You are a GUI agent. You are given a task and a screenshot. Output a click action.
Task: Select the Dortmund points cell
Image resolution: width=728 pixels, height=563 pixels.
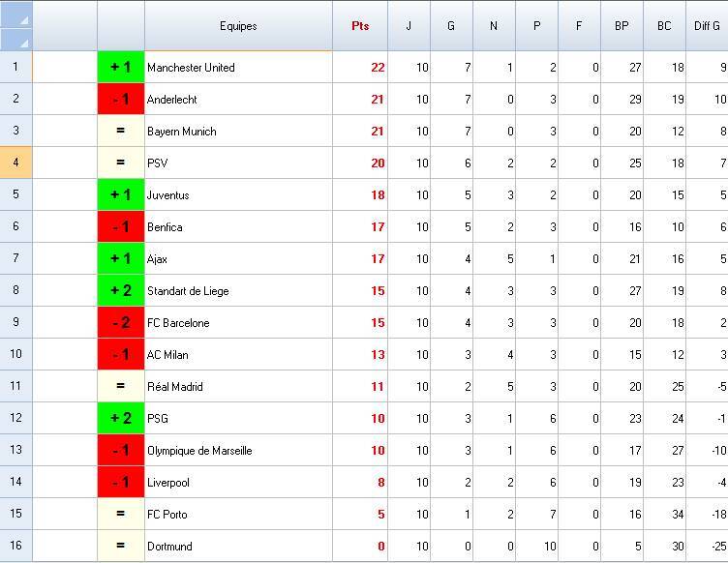(360, 547)
